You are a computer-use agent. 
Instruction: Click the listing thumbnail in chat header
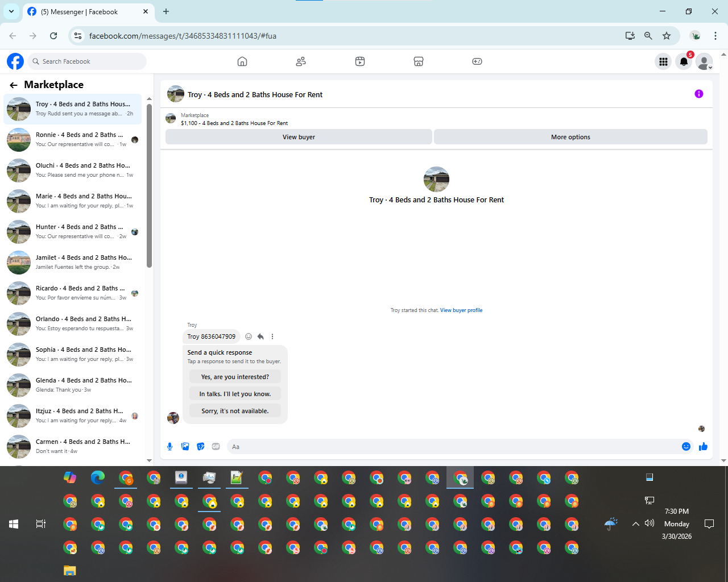[176, 94]
